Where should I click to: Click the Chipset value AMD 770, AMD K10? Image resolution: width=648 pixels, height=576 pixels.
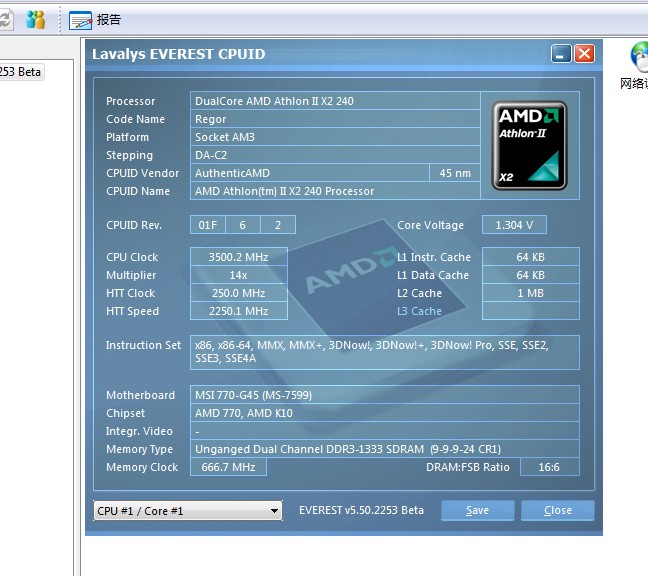tap(385, 413)
